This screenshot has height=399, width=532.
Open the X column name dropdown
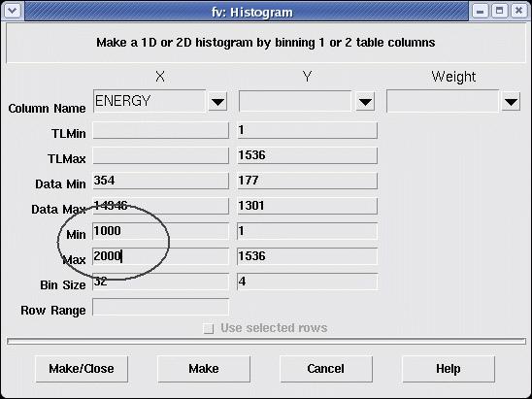pyautogui.click(x=217, y=102)
